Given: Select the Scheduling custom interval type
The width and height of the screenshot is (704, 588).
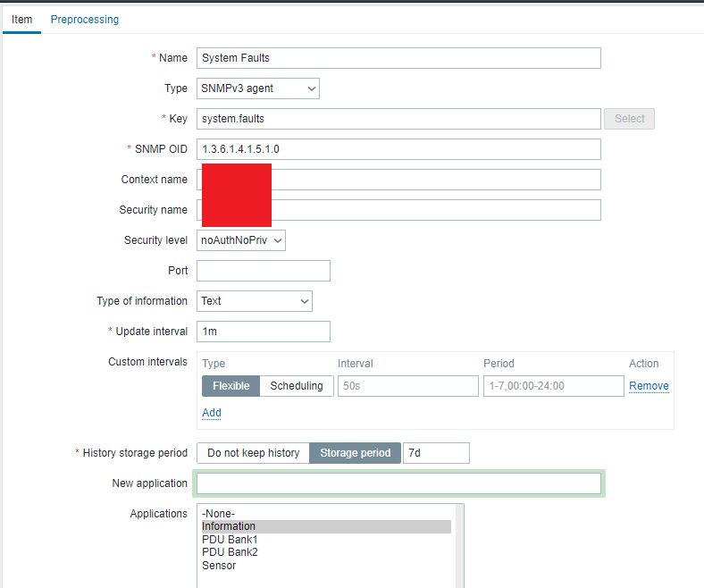Looking at the screenshot, I should point(297,386).
